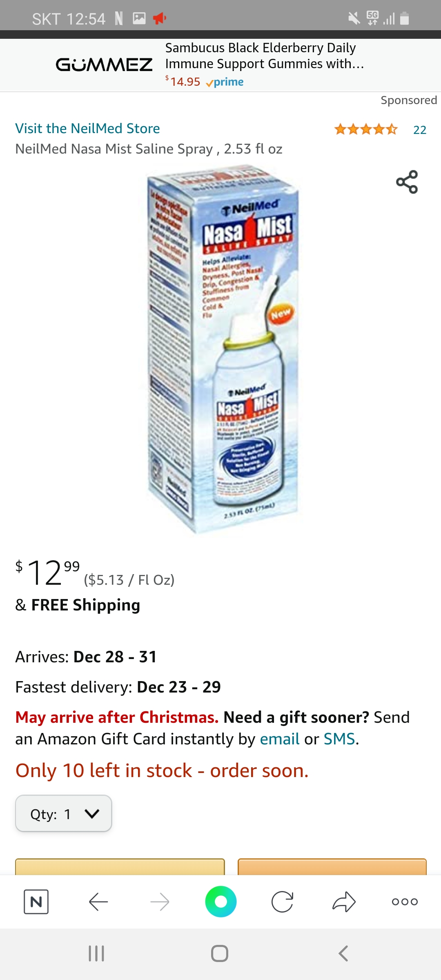Open SMS gift card link
This screenshot has width=441, height=980.
(339, 739)
